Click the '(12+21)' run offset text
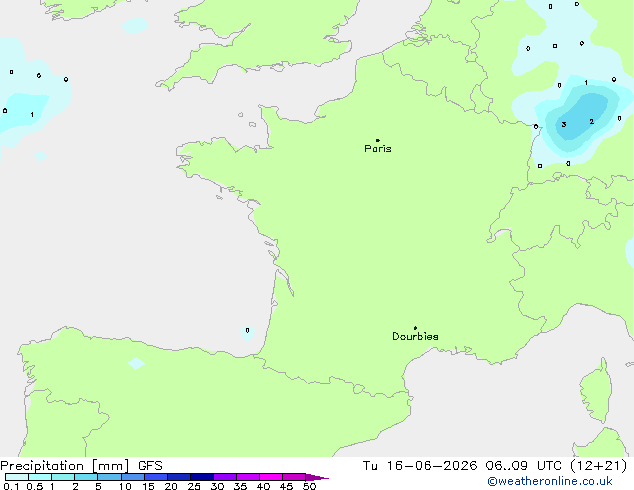 598,466
